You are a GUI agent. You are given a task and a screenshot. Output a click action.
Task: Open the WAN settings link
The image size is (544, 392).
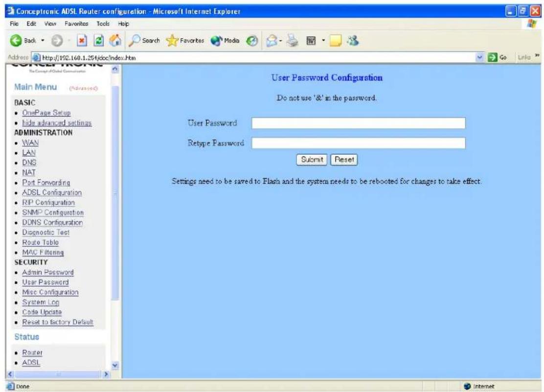[30, 143]
